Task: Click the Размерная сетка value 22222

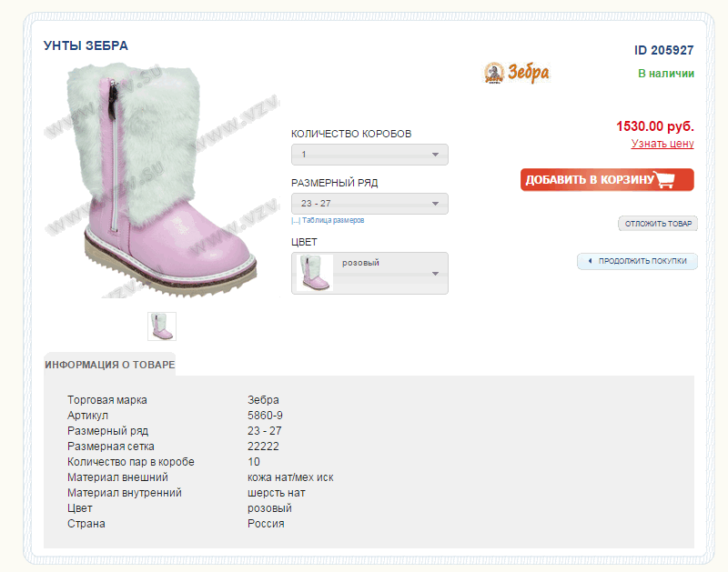Action: tap(263, 447)
